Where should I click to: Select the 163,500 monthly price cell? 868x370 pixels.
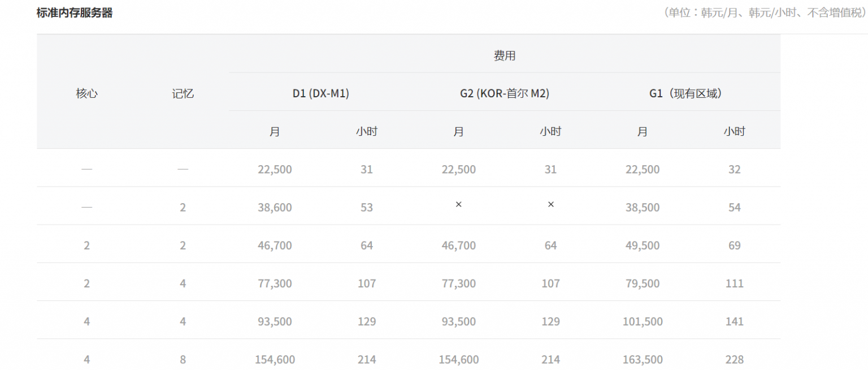click(642, 359)
